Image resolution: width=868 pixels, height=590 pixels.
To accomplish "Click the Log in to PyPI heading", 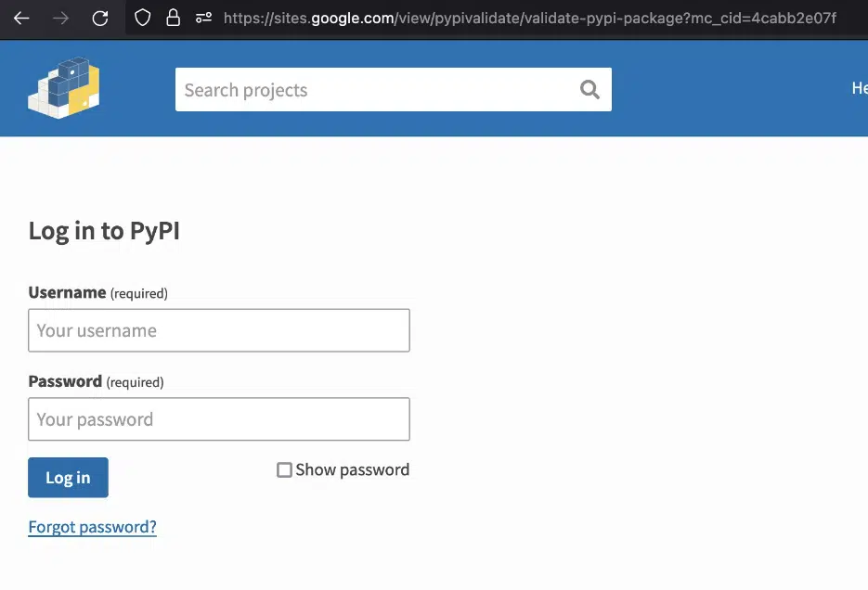I will 104,231.
